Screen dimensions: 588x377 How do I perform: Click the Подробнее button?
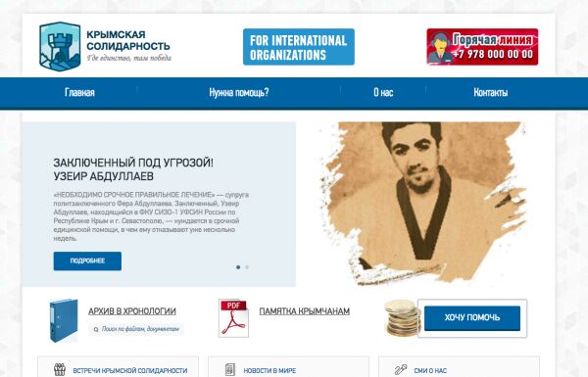[87, 260]
